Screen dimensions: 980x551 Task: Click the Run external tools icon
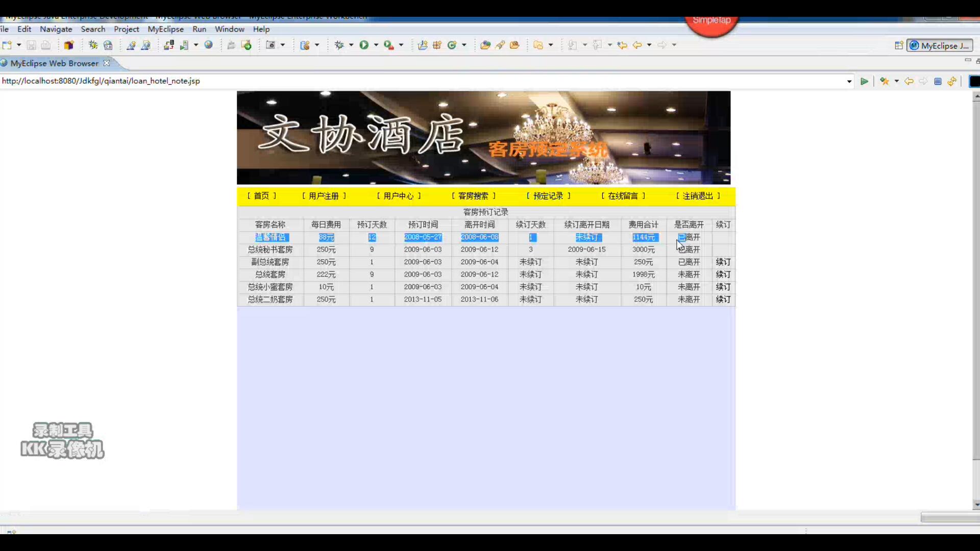[389, 45]
